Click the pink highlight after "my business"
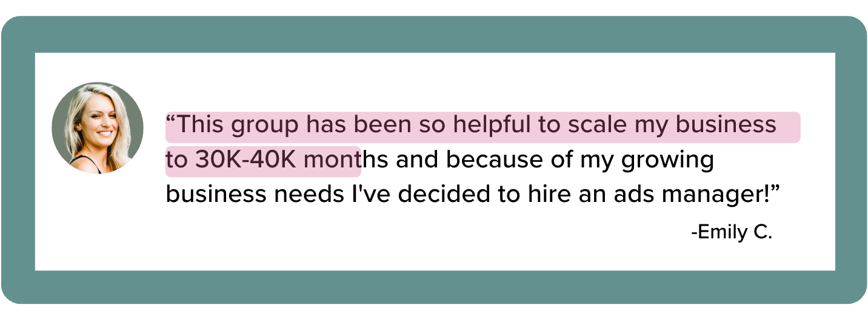This screenshot has width=868, height=319. (789, 127)
